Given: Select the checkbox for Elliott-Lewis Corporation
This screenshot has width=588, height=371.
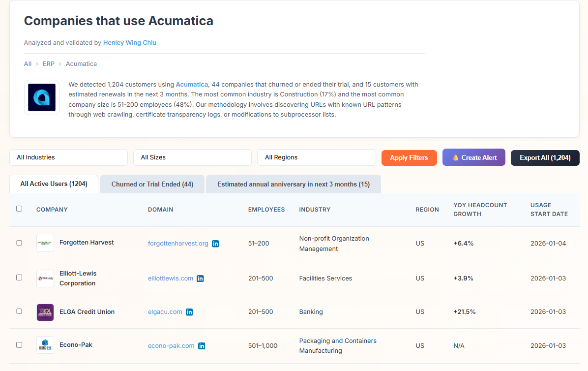Looking at the screenshot, I should tap(19, 278).
